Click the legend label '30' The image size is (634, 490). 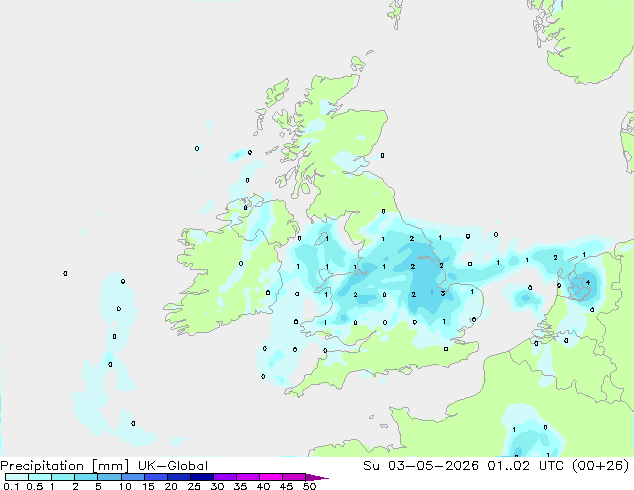(x=217, y=486)
